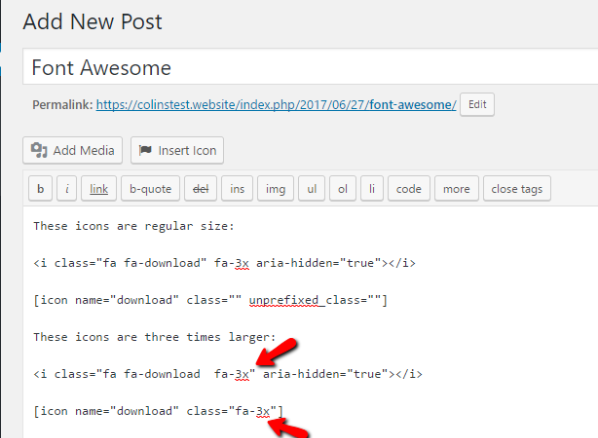The height and width of the screenshot is (438, 598).
Task: Click the Add Media button
Action: pyautogui.click(x=72, y=150)
